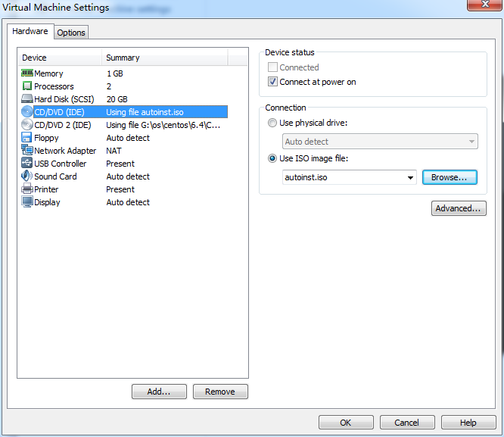This screenshot has width=504, height=437.
Task: Click the centos 6.4 file summary
Action: click(163, 125)
